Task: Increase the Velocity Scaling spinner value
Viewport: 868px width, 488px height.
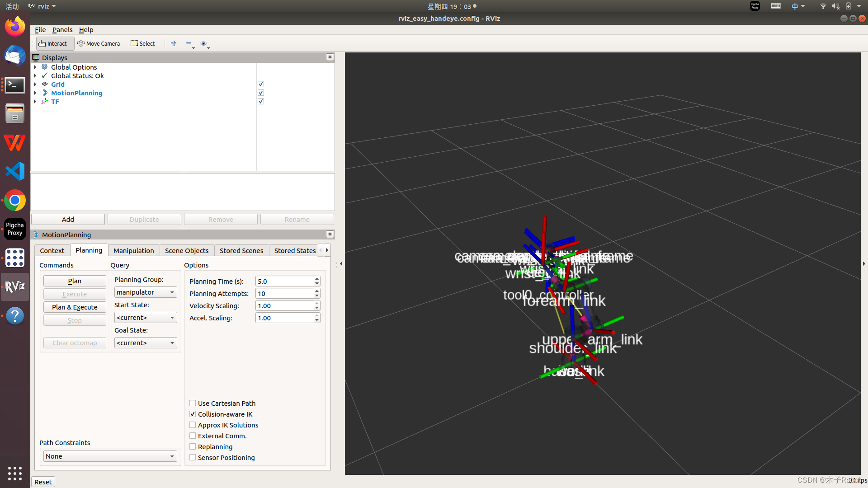Action: (317, 303)
